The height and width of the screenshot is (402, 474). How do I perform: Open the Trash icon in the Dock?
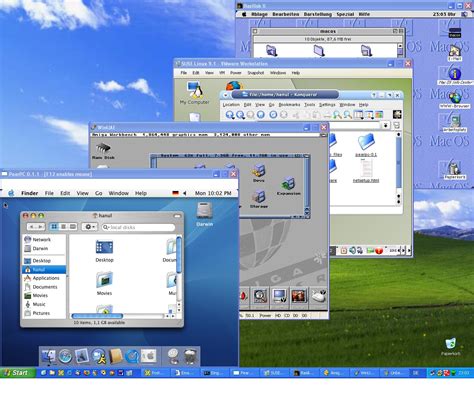tap(190, 357)
